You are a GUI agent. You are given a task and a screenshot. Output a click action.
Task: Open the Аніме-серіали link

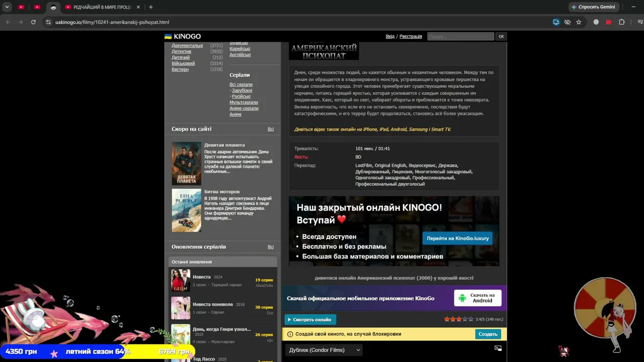244,109
